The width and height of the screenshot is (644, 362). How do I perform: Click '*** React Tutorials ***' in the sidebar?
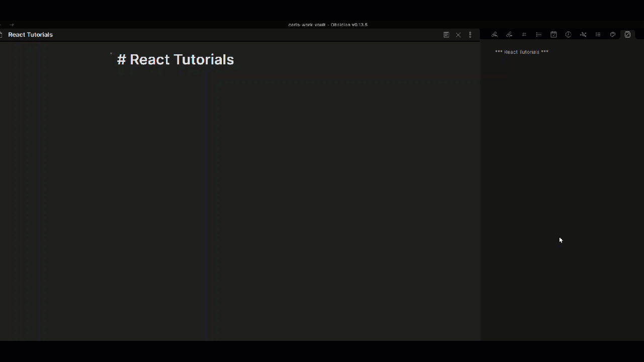pyautogui.click(x=522, y=52)
